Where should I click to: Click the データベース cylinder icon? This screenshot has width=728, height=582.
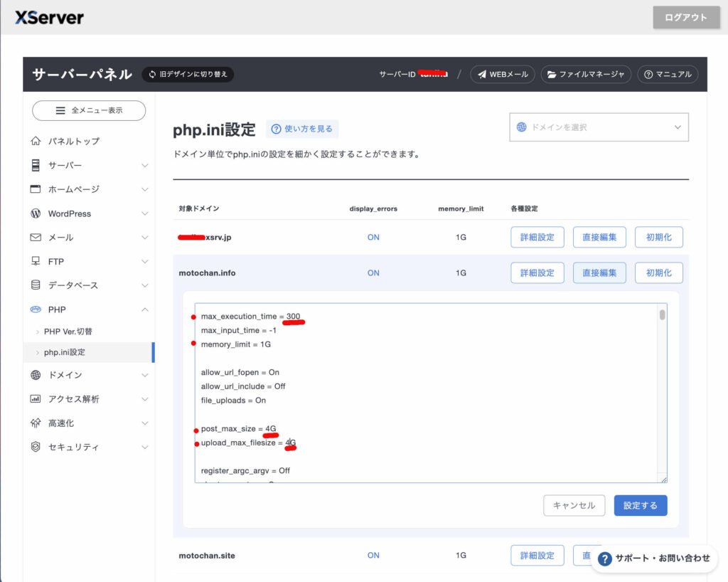pos(36,285)
